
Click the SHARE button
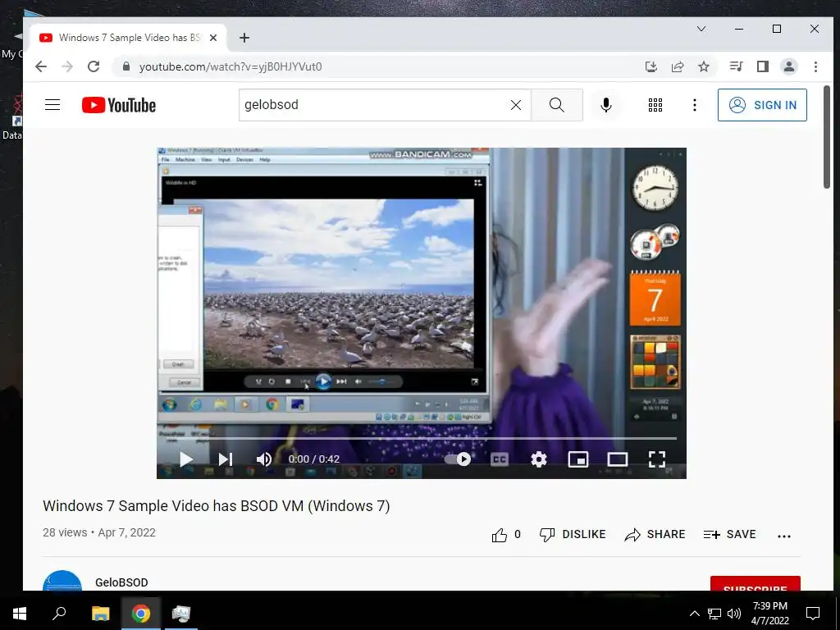tap(655, 535)
